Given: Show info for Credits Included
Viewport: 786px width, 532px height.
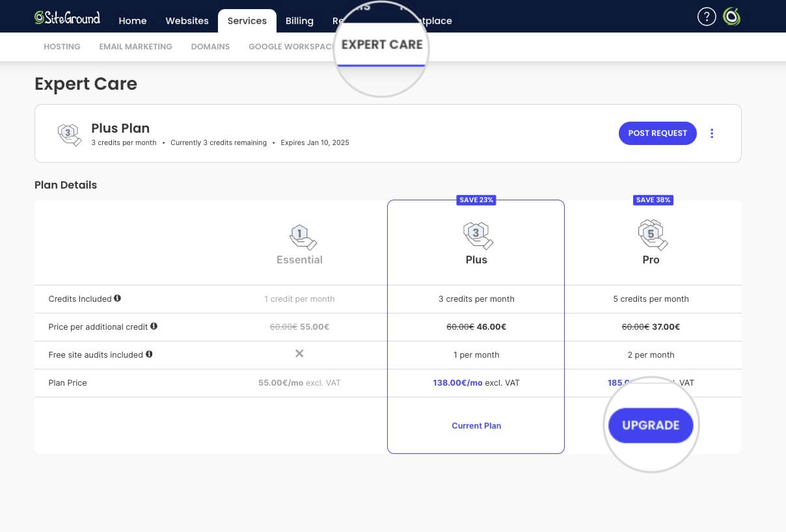Looking at the screenshot, I should point(118,299).
